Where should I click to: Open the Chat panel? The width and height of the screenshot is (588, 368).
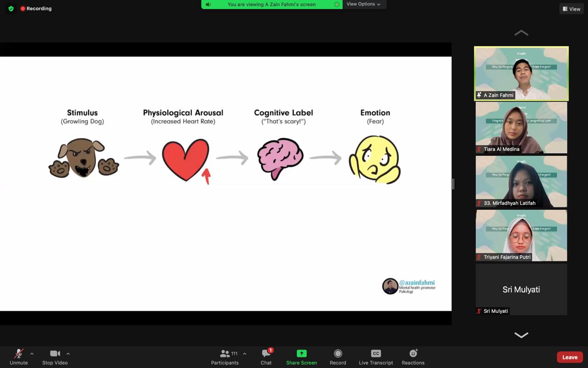pyautogui.click(x=266, y=353)
